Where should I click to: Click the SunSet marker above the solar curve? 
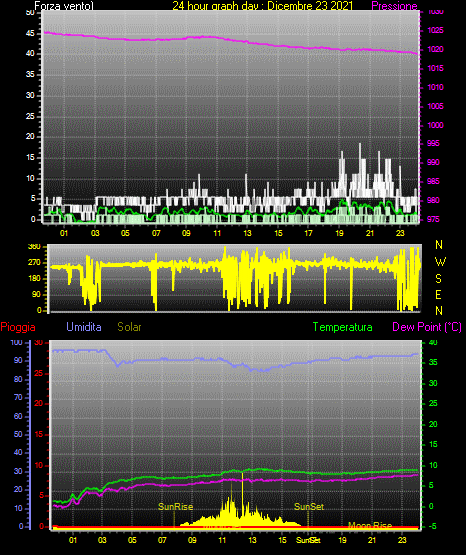click(309, 507)
